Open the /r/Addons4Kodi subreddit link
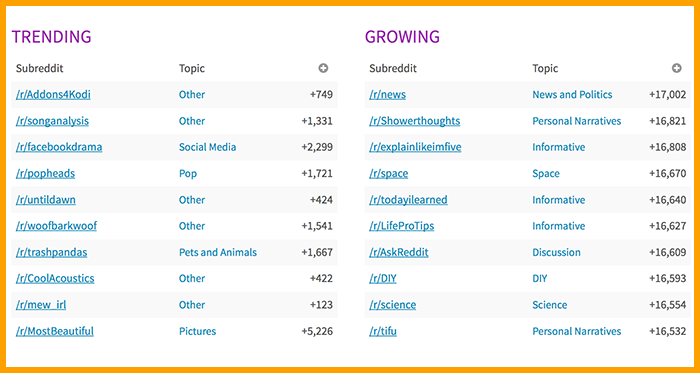The height and width of the screenshot is (373, 700). 53,95
